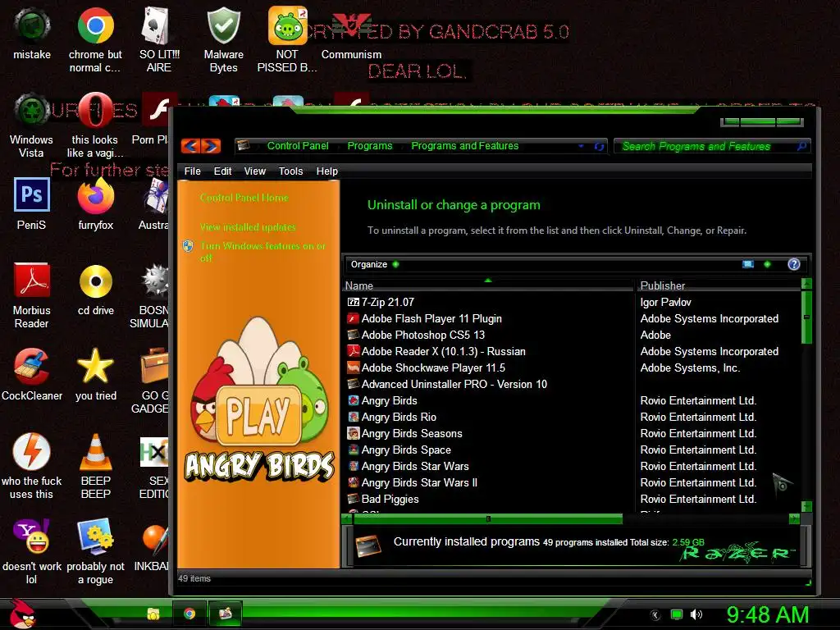Click scroll down arrow of program list
The image size is (840, 630).
(x=806, y=506)
